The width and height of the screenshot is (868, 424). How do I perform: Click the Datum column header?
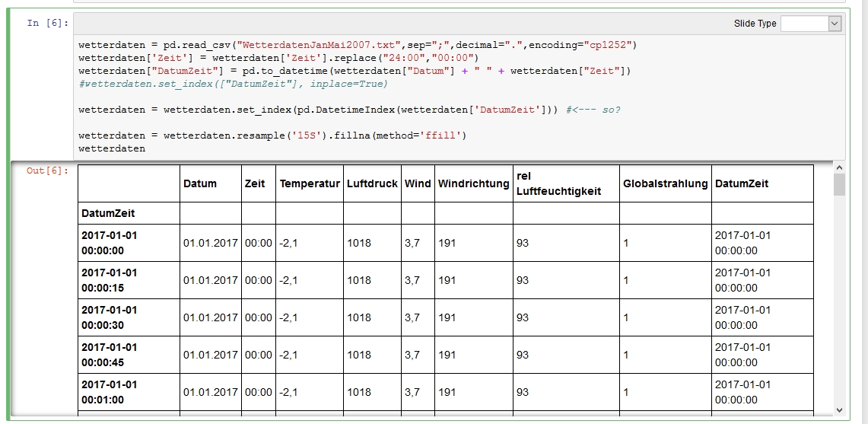[x=211, y=183]
